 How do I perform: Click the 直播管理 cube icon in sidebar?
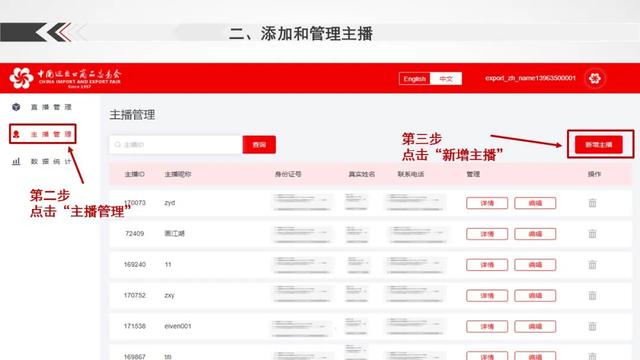coord(16,107)
